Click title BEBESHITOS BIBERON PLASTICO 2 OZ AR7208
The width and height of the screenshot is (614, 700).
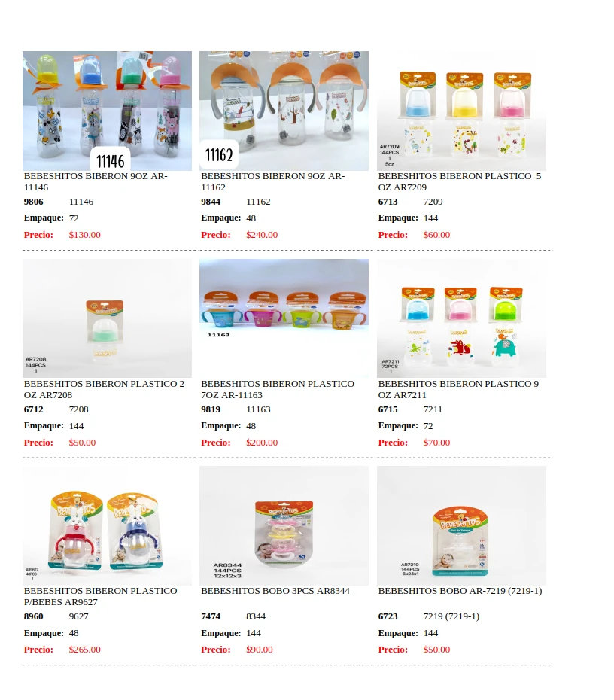pos(104,389)
